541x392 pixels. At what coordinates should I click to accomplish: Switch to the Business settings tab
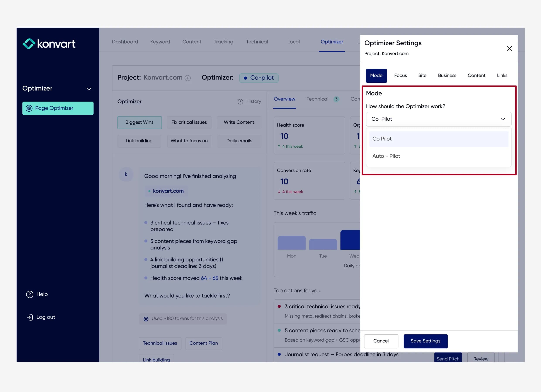(447, 76)
